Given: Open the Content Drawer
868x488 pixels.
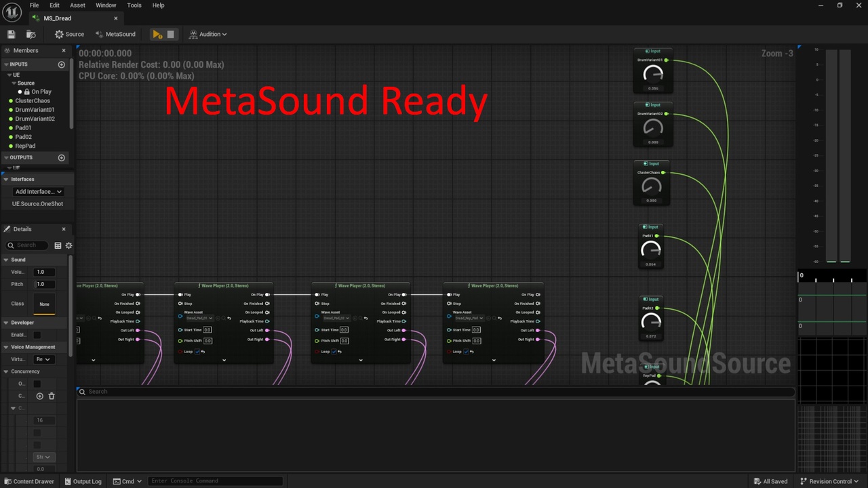Looking at the screenshot, I should pyautogui.click(x=29, y=481).
